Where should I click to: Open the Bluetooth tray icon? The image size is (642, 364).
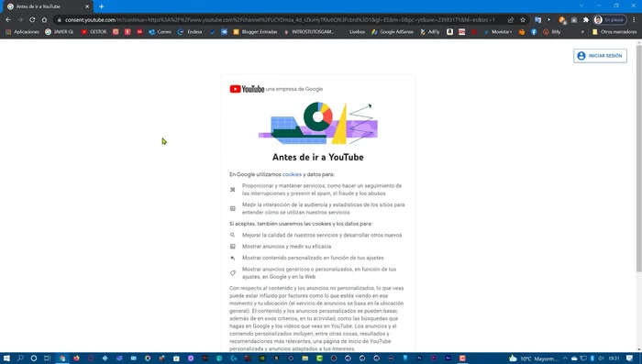point(592,358)
